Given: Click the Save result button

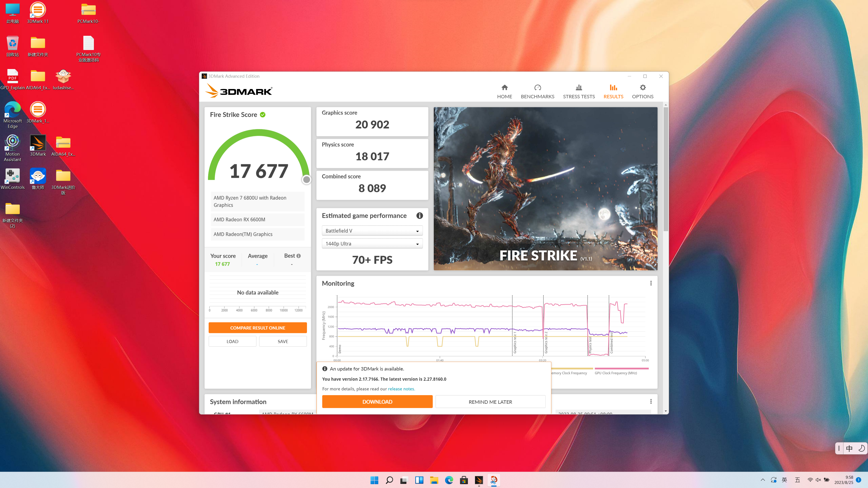Looking at the screenshot, I should pos(283,341).
